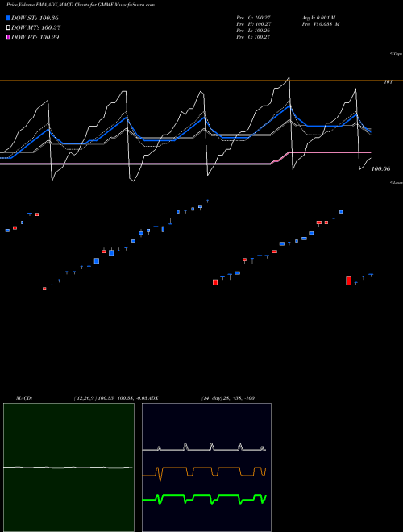Select the 'DOW MT: 100.37' legend text
Image resolution: width=403 pixels, height=532 pixels.
point(36,27)
